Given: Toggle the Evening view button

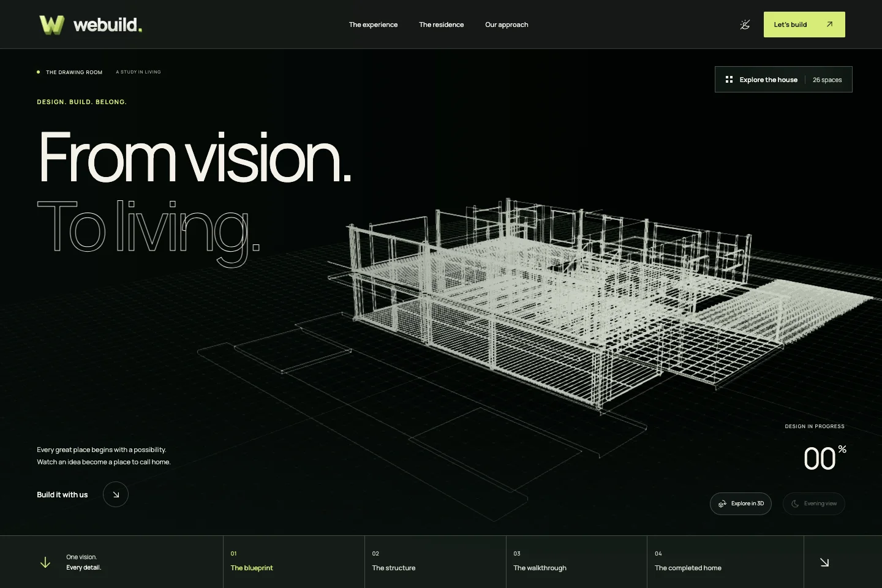Looking at the screenshot, I should (814, 503).
